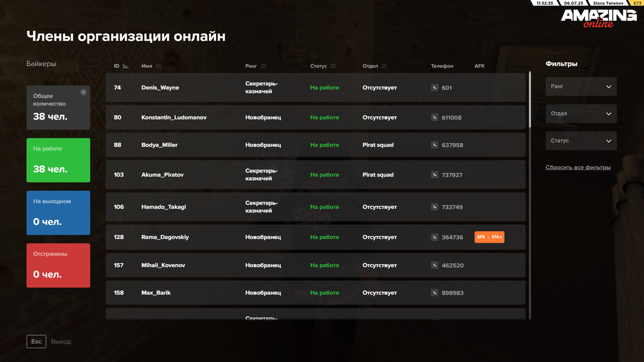Select the green На работе filter card
Viewport: 644px width, 362px height.
[58, 160]
